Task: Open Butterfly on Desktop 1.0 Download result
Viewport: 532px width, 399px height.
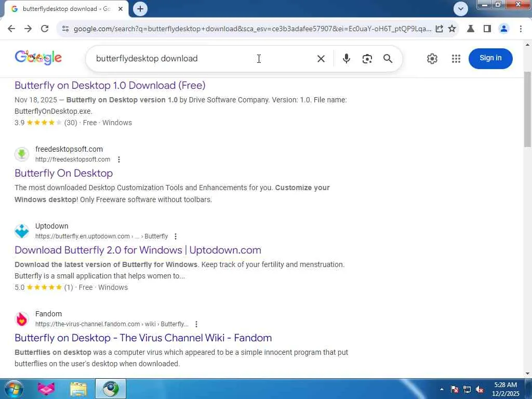Action: click(110, 86)
